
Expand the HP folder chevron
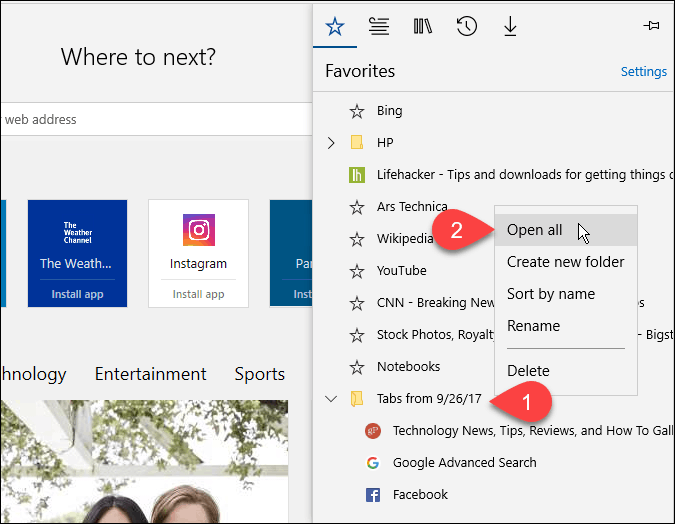331,143
